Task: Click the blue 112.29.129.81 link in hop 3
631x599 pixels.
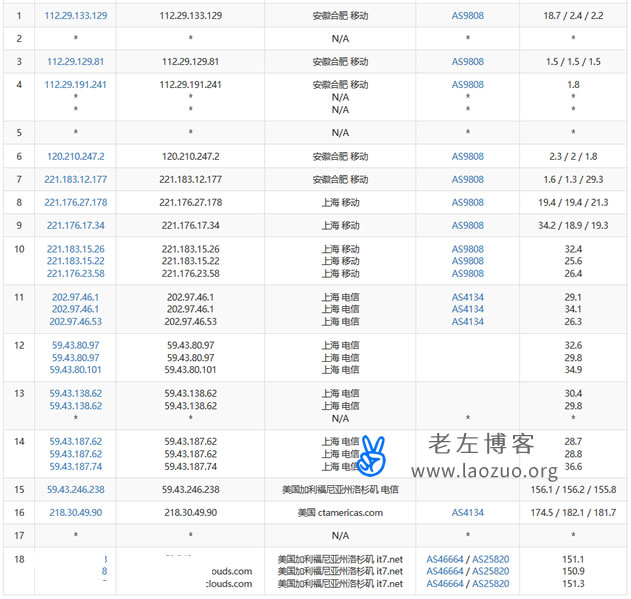Action: pos(76,61)
